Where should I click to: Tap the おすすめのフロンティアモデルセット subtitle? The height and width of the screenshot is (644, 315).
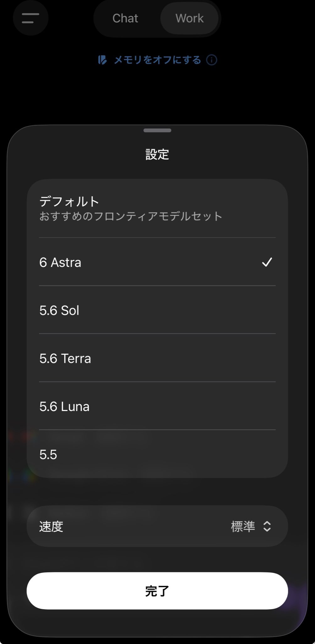click(131, 216)
